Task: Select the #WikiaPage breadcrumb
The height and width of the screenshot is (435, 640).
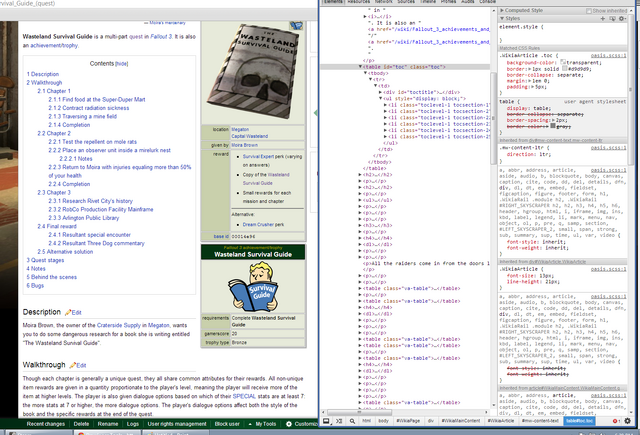Action: coord(408,421)
